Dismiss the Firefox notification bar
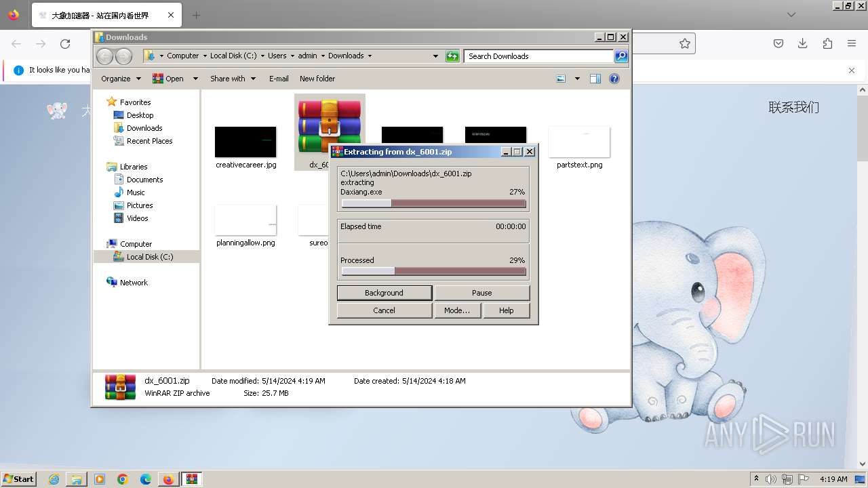The width and height of the screenshot is (868, 488). tap(852, 70)
